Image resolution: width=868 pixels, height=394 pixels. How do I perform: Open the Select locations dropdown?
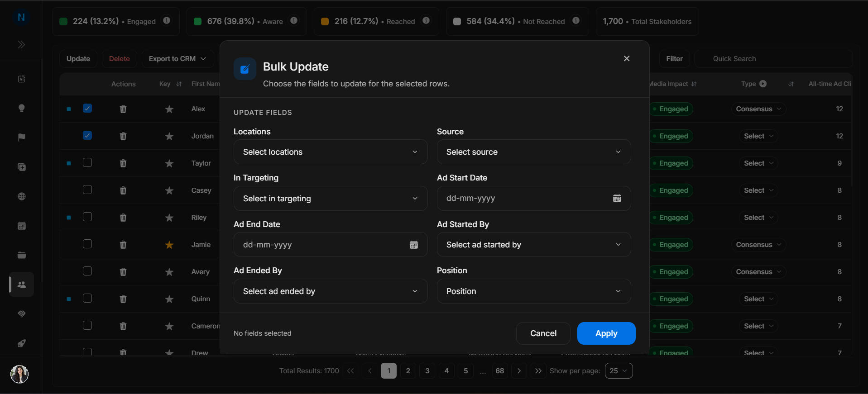tap(331, 152)
